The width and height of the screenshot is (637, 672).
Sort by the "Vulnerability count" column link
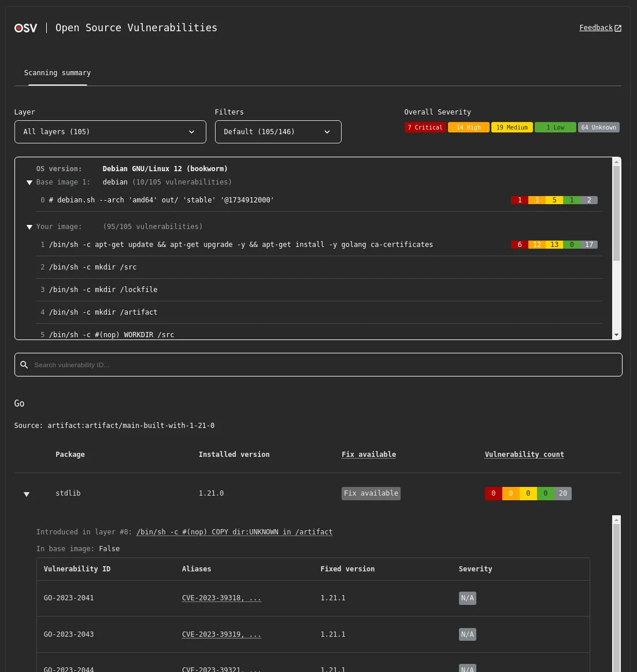click(x=524, y=455)
